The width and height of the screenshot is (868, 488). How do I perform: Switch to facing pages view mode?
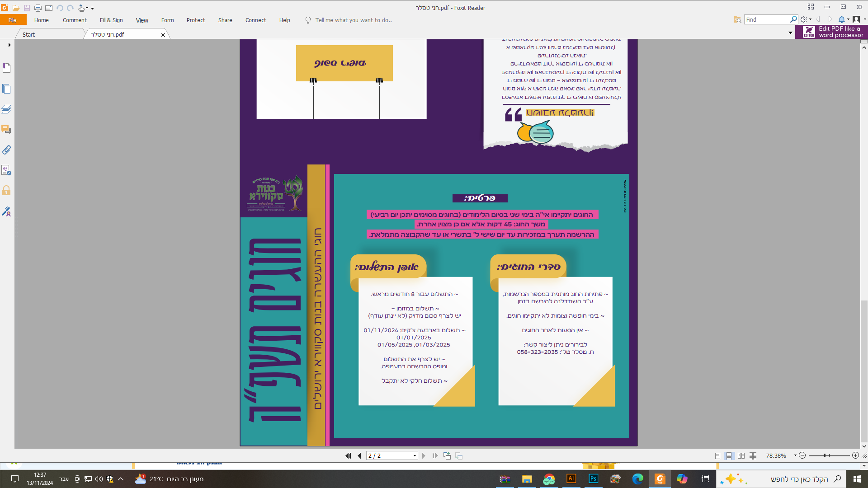[741, 455]
